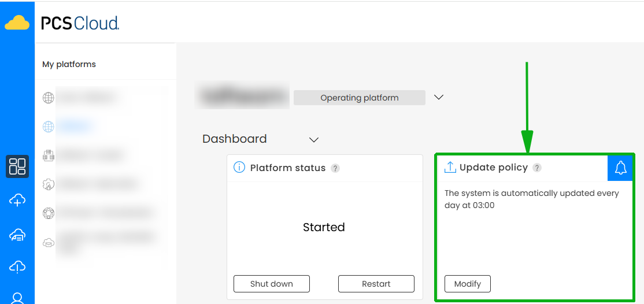Click the My platforms heading

point(69,65)
